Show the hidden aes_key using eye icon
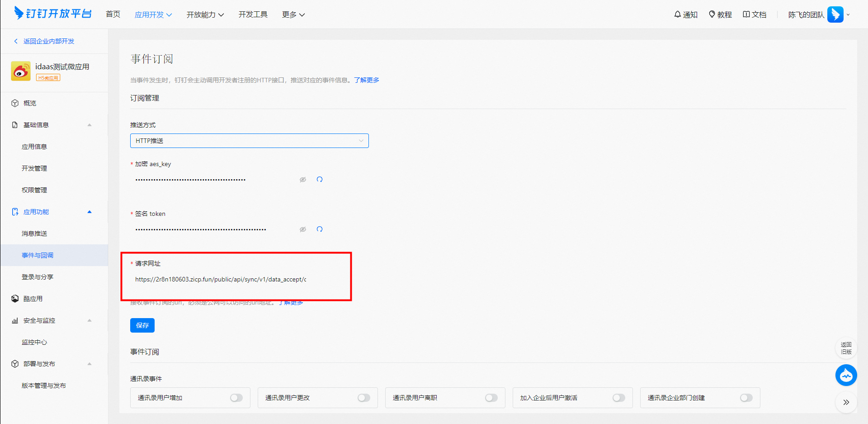 pyautogui.click(x=303, y=180)
